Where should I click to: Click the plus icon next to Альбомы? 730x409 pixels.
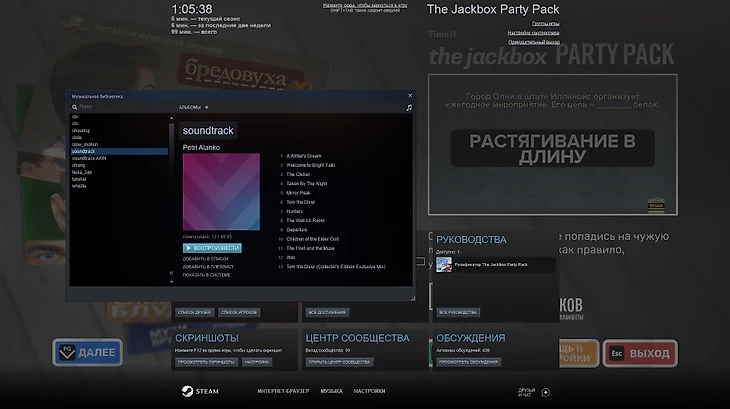click(x=207, y=107)
